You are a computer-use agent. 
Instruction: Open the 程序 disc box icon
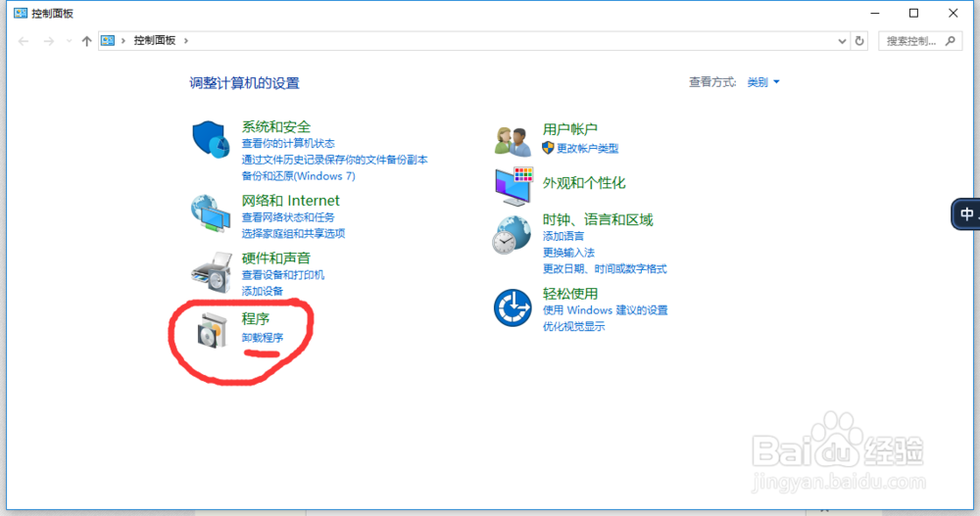[x=212, y=331]
